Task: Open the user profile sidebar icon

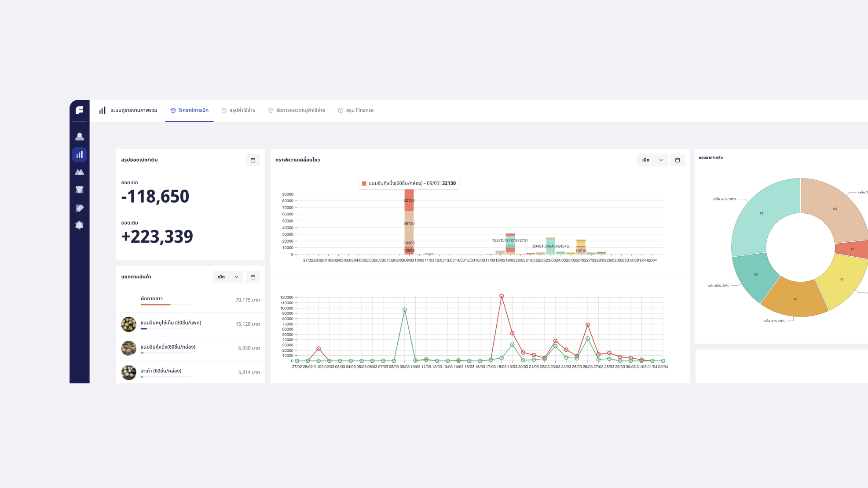Action: (x=80, y=137)
